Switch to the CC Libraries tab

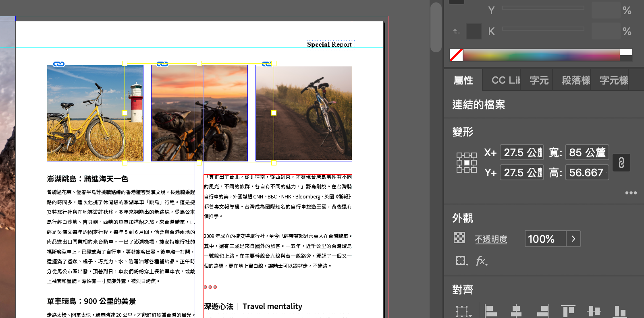tap(505, 80)
